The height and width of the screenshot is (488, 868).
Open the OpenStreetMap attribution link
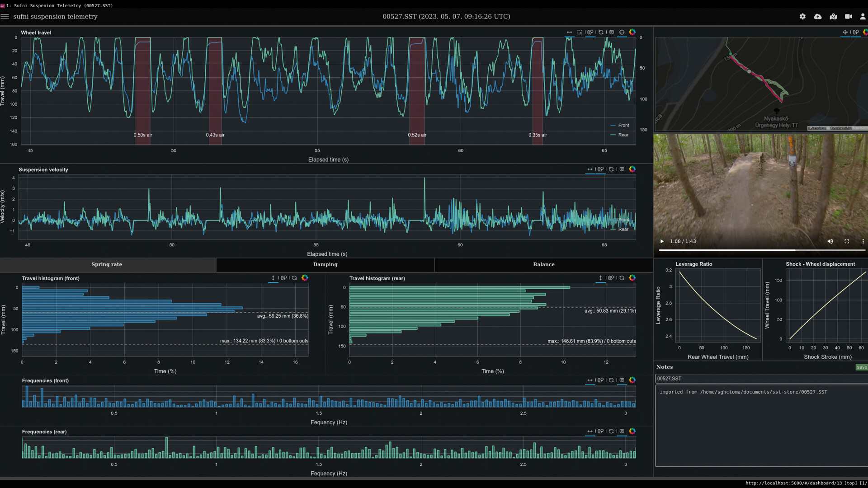(x=841, y=128)
